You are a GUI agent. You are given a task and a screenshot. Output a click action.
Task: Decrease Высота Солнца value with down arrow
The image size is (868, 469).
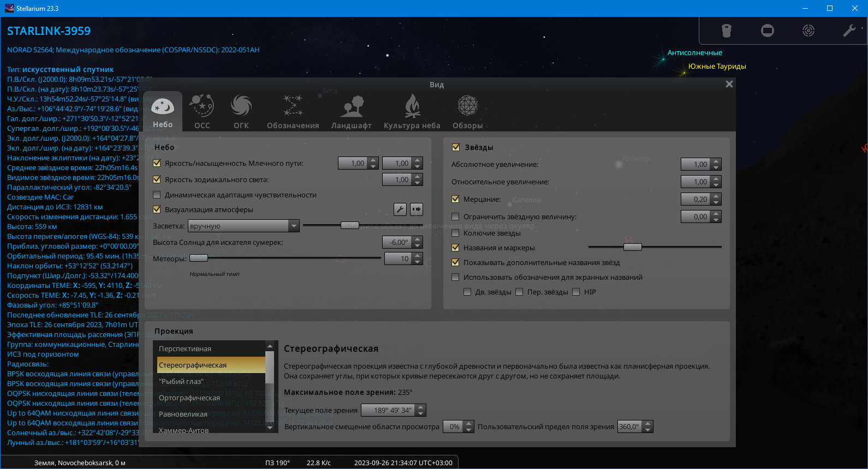click(x=418, y=245)
